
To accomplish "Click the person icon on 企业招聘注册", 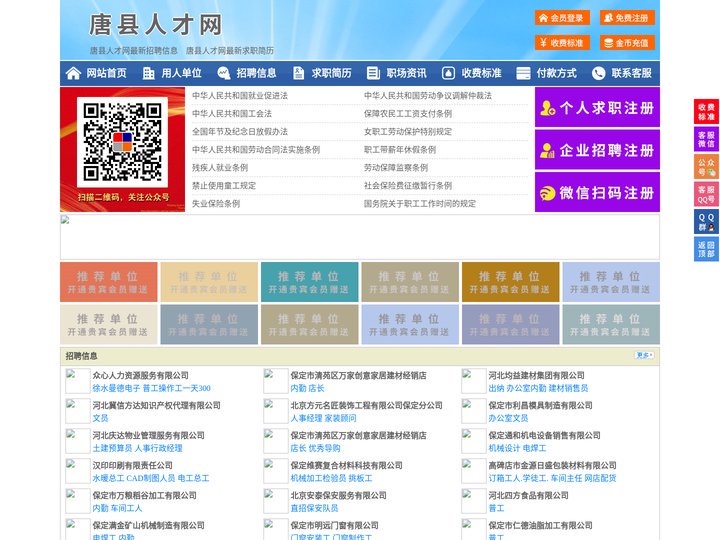I will (x=547, y=150).
